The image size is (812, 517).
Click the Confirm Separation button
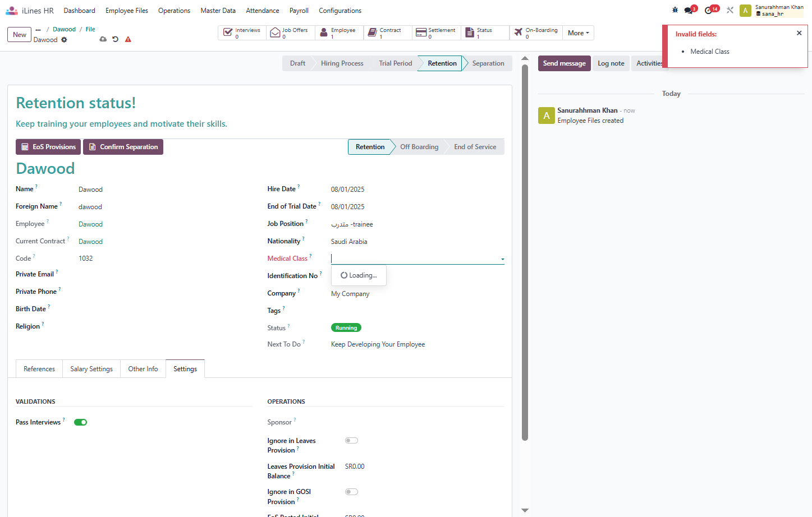(x=123, y=147)
